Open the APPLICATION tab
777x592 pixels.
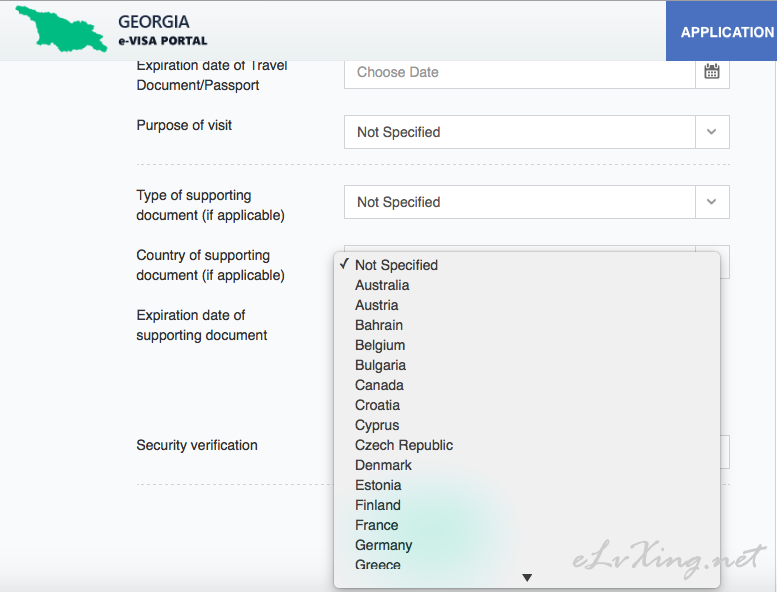726,32
